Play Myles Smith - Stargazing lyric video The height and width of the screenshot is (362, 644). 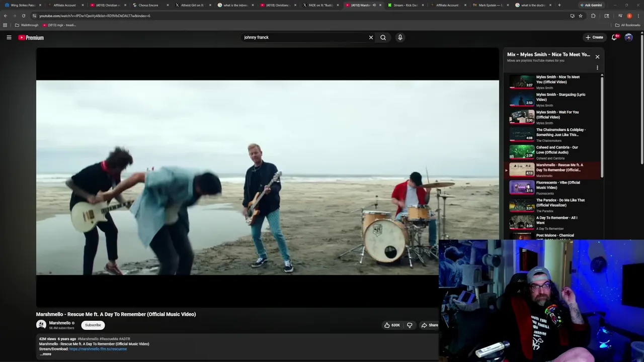[553, 100]
